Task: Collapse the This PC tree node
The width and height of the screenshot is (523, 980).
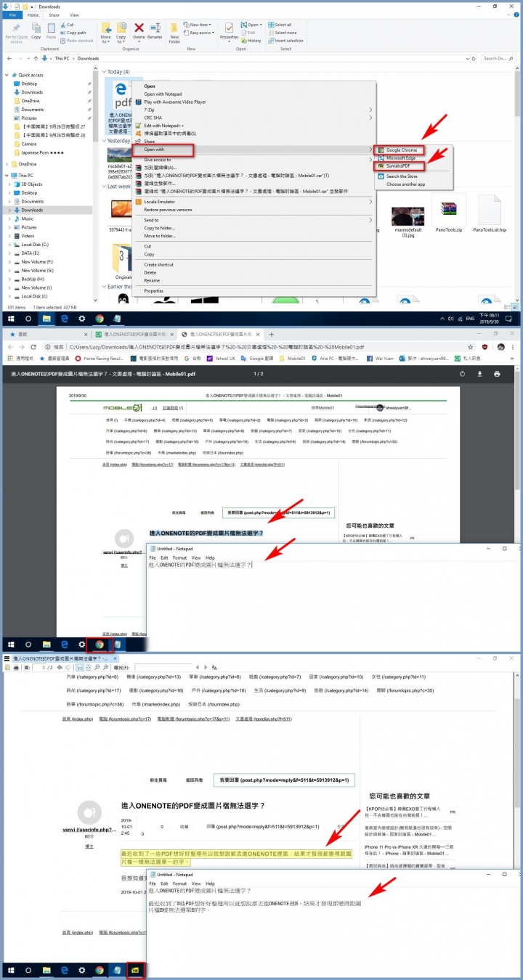Action: coord(5,176)
